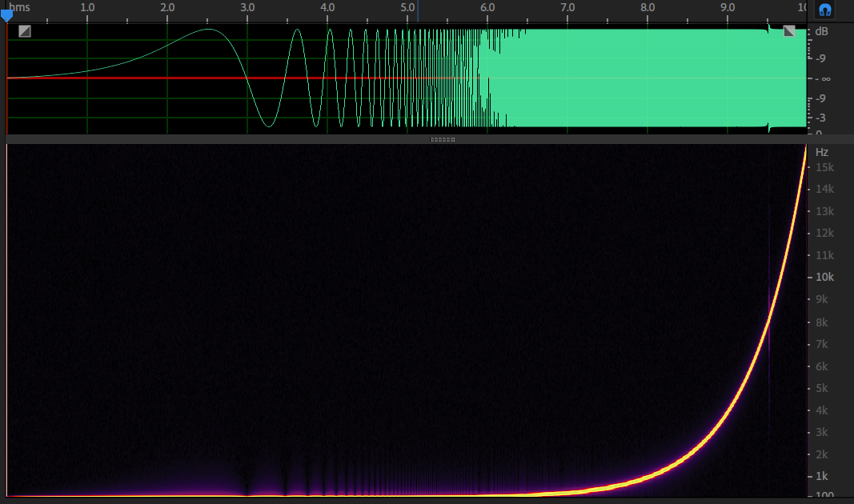
Task: Click the Fade Out handle on waveform
Action: click(789, 31)
